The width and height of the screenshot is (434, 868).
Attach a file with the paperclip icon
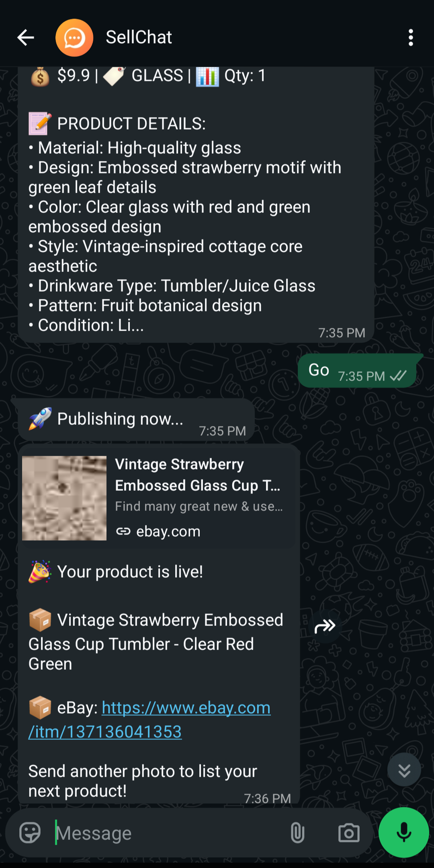297,833
